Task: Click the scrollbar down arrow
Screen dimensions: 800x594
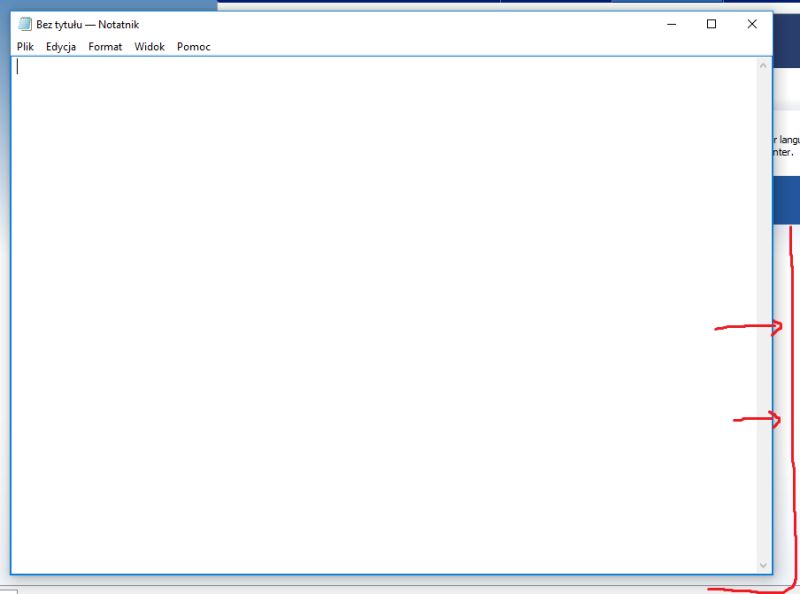Action: point(763,565)
